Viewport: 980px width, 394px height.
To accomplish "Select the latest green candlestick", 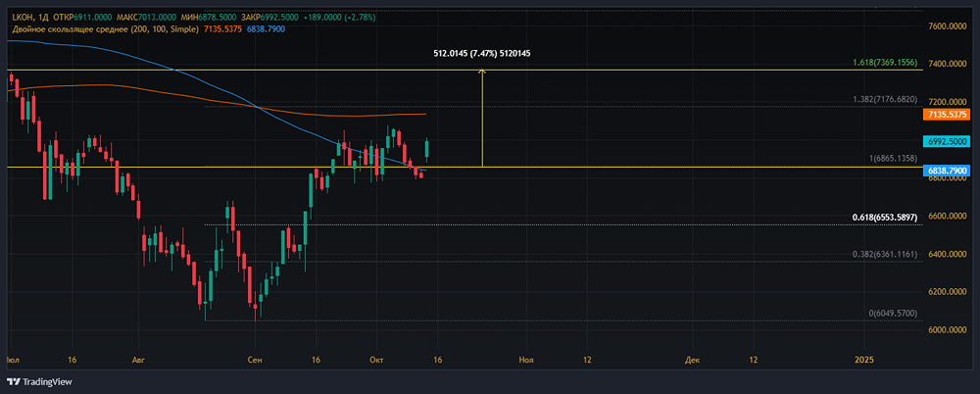I will 427,149.
